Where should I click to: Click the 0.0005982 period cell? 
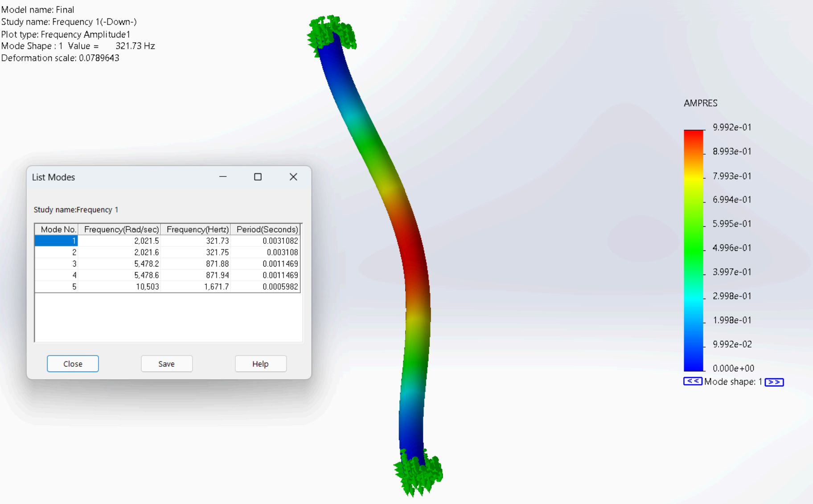click(x=266, y=287)
